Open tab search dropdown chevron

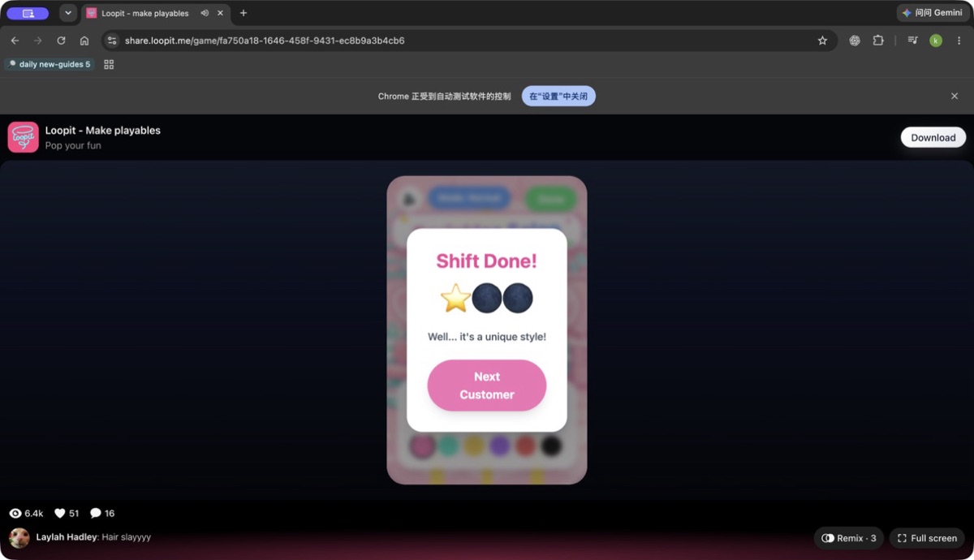pos(68,13)
